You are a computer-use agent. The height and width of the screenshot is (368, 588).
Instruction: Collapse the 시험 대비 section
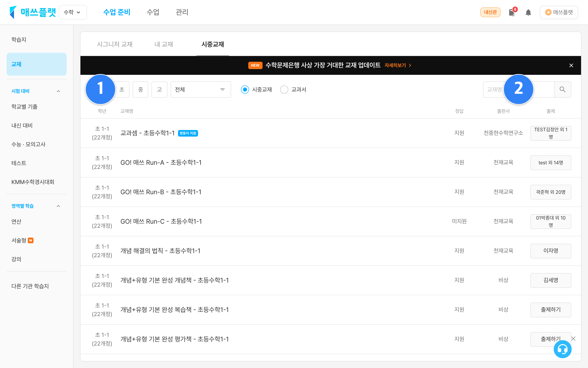click(58, 91)
